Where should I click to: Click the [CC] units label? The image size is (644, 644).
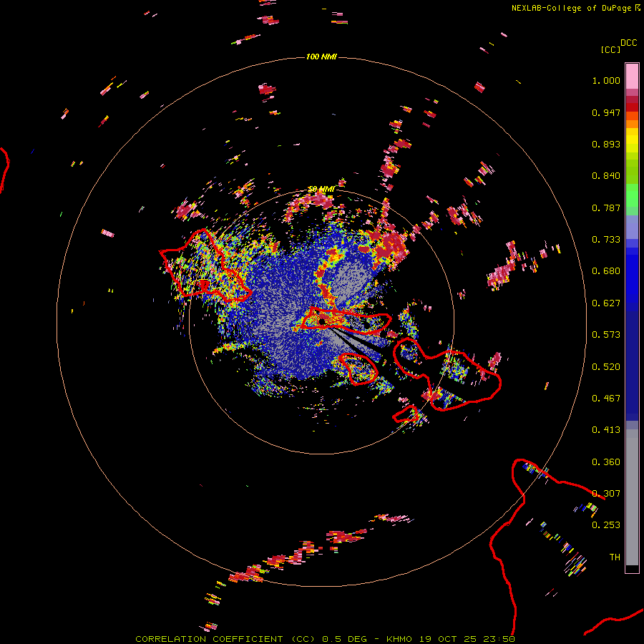(610, 49)
